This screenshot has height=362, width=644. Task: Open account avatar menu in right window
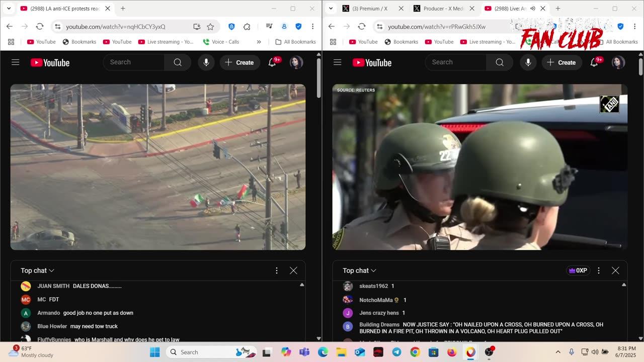point(618,62)
